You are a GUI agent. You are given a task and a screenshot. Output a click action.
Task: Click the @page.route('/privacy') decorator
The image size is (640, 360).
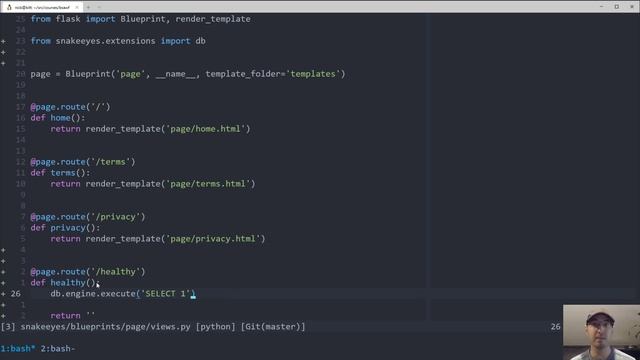[88, 217]
